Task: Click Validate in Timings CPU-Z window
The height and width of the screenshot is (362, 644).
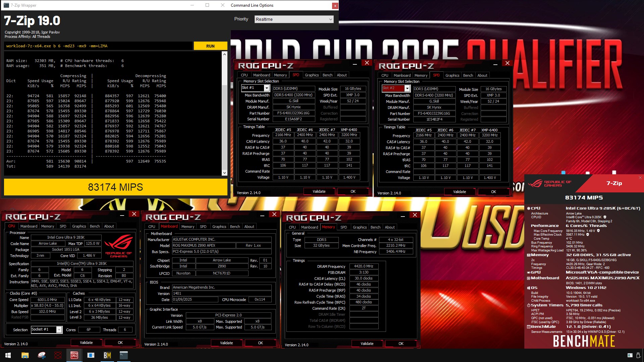Action: 367,344
